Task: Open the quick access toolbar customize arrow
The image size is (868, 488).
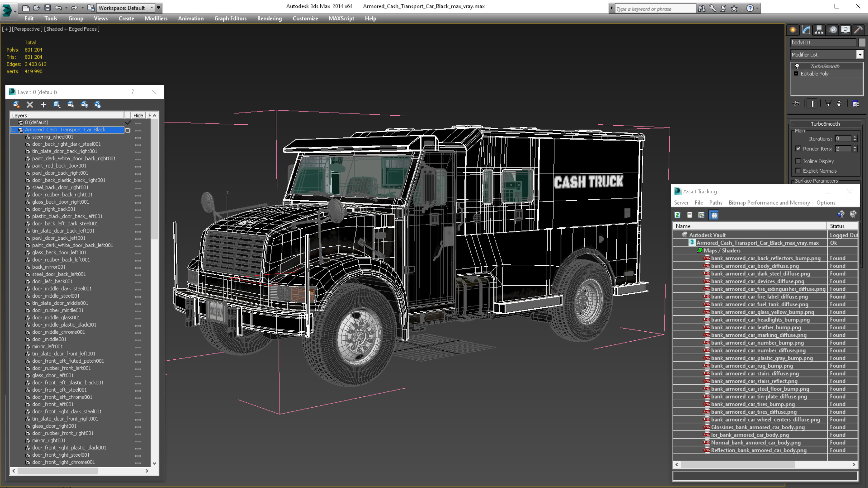Action: [x=159, y=8]
